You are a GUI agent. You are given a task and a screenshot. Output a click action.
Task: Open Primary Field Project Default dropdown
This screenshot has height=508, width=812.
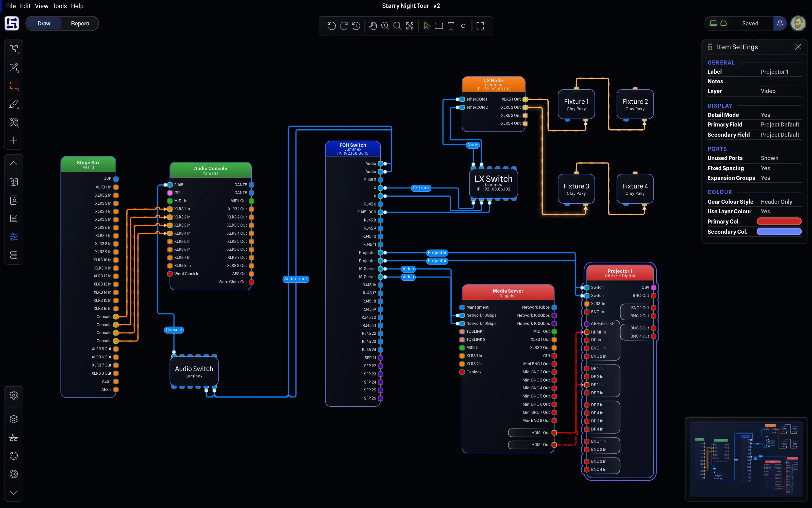[780, 125]
